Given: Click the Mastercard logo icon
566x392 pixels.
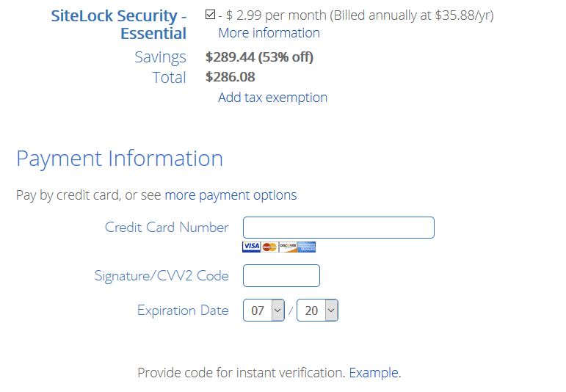Looking at the screenshot, I should click(x=269, y=247).
